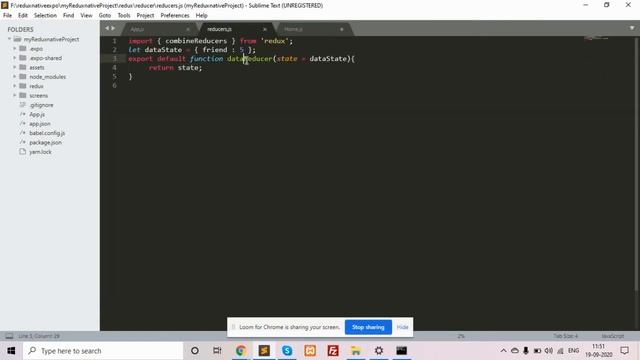The image size is (640, 360).
Task: Open terminal window from taskbar
Action: (x=402, y=351)
